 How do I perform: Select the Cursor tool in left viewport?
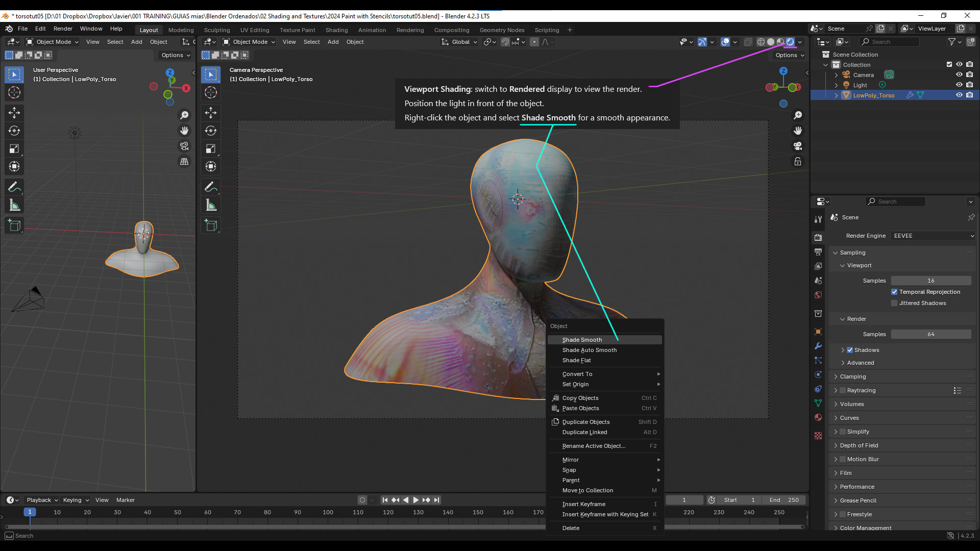click(14, 92)
